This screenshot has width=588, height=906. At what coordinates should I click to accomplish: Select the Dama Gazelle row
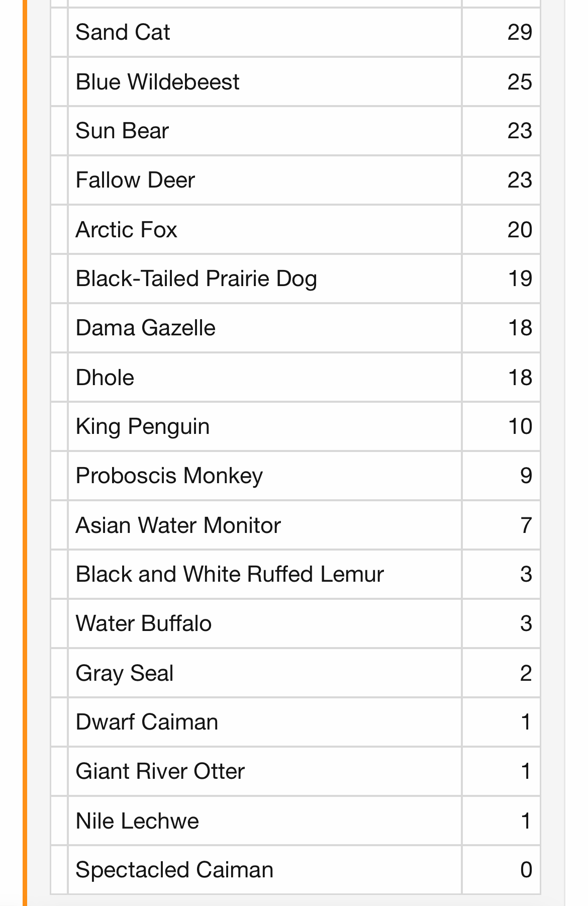296,328
